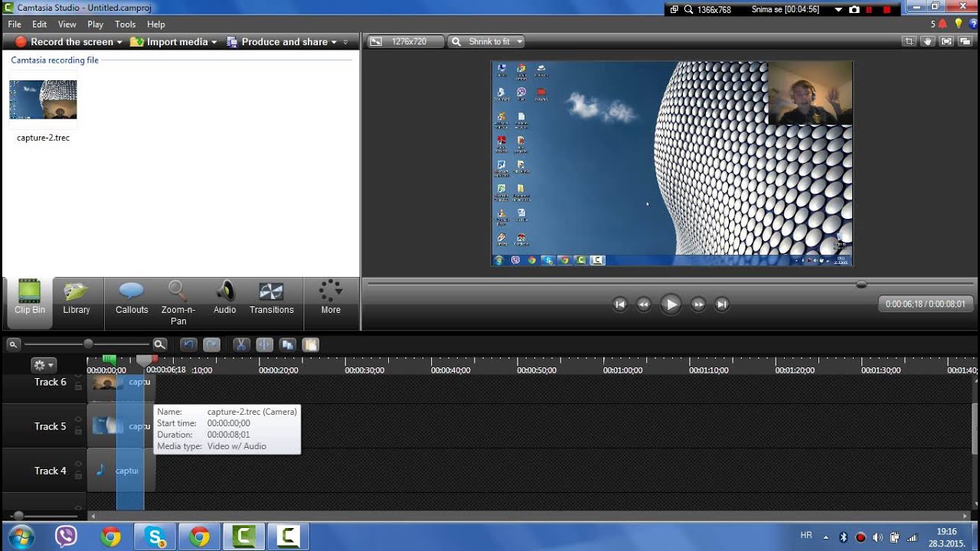Click the Record the screen button

[x=64, y=42]
